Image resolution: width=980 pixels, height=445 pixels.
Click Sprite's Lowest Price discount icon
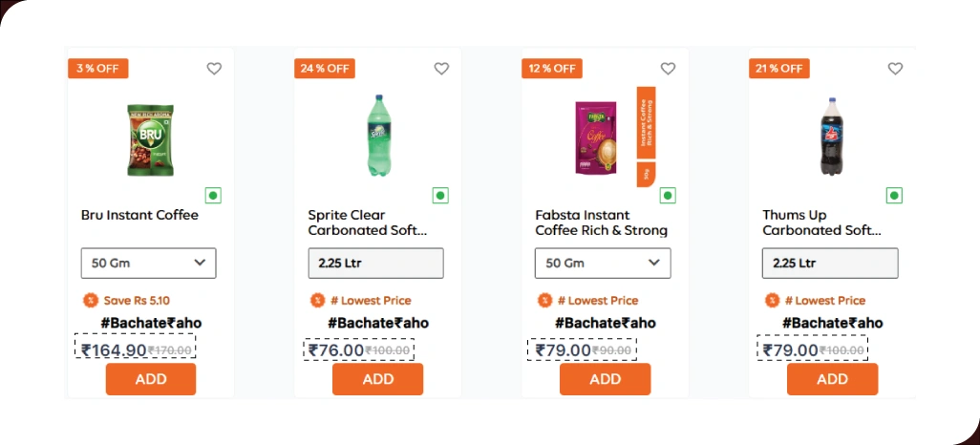[x=317, y=300]
